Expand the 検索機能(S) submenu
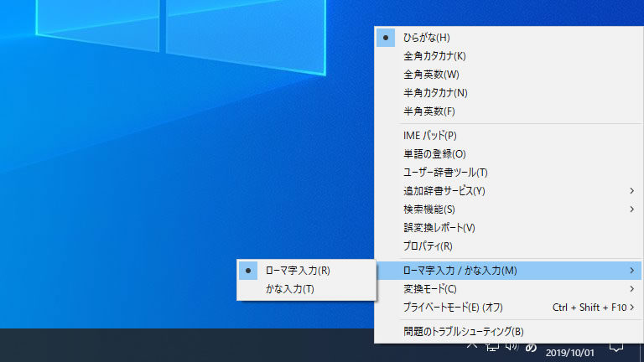 [x=631, y=209]
